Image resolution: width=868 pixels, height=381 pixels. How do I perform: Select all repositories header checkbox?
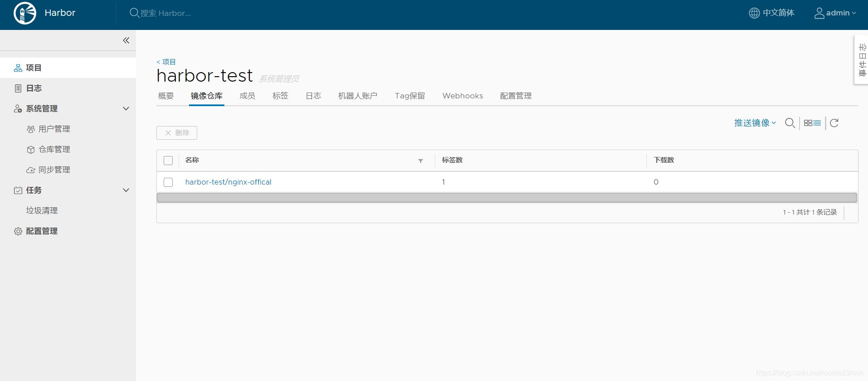click(x=168, y=161)
